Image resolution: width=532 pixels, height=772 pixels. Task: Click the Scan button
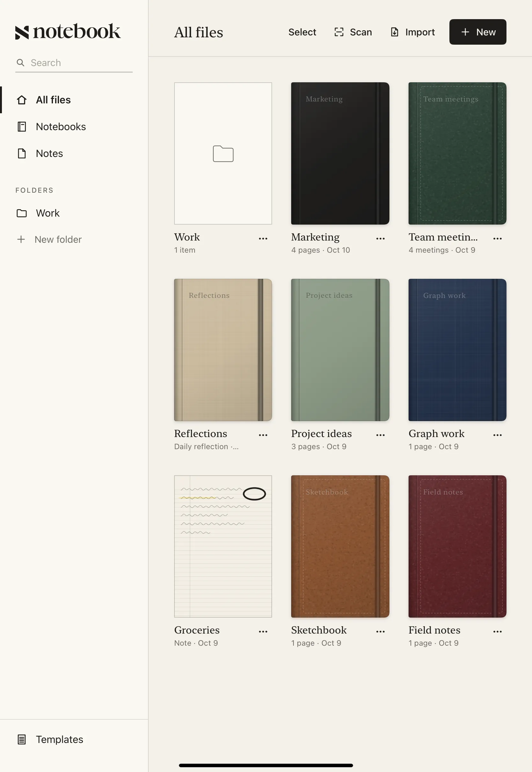coord(353,32)
